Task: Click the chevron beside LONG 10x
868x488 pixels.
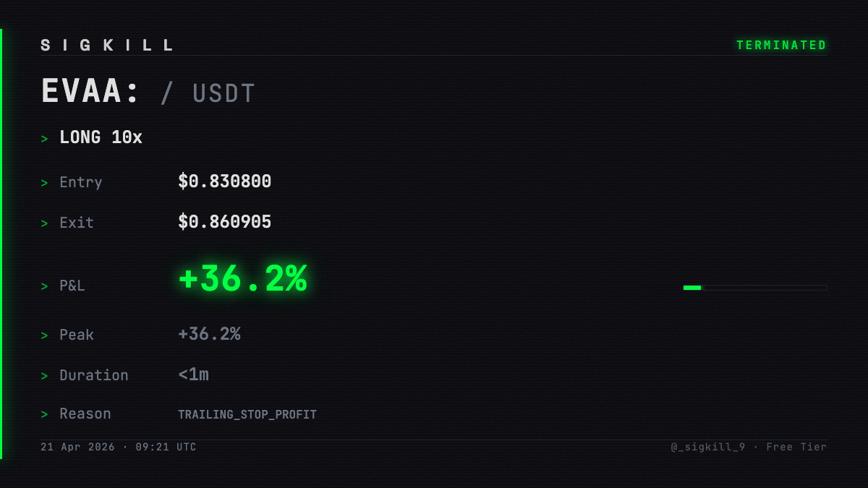Action: pos(45,138)
